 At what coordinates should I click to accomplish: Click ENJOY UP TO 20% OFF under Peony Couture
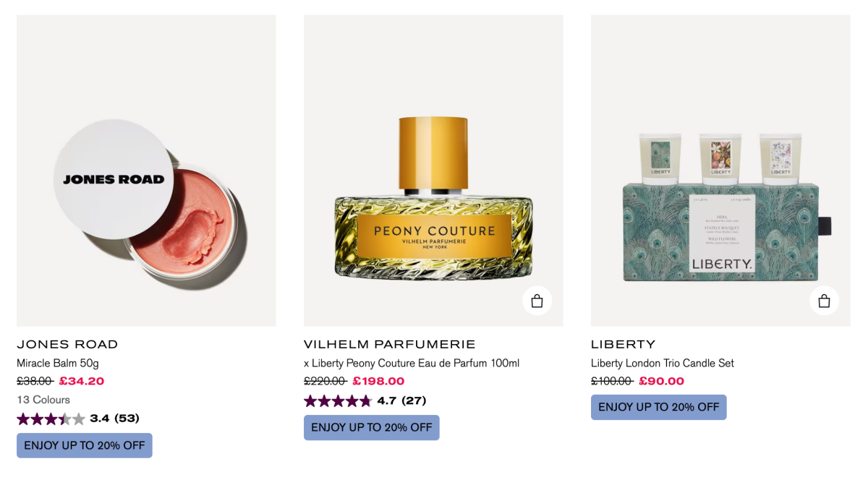[x=371, y=427]
